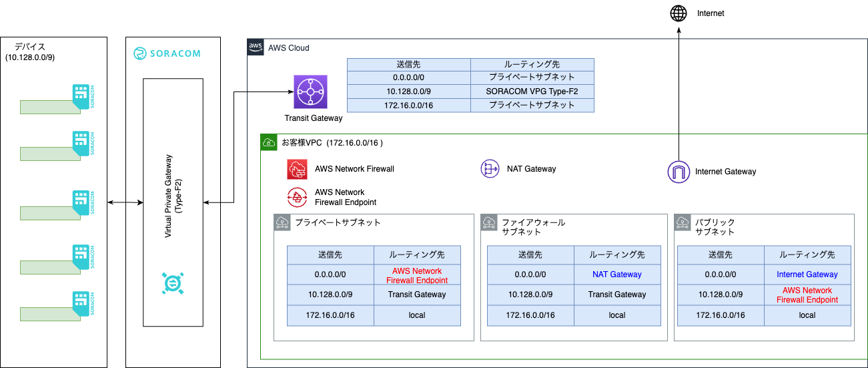The height and width of the screenshot is (368, 868).
Task: Click blue Internet Gateway cell in public subnet table
Action: point(807,274)
